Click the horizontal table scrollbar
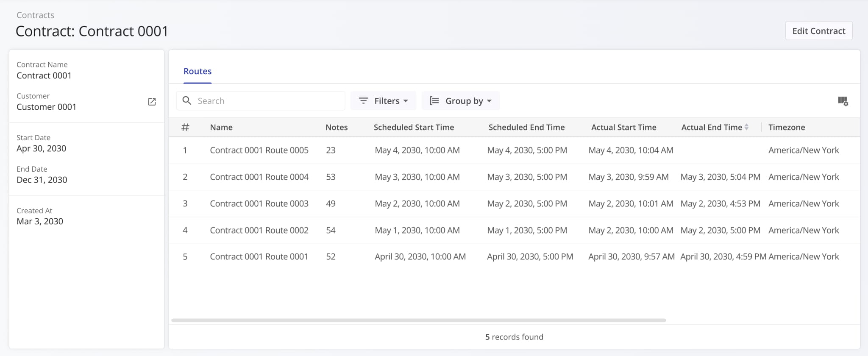 [418, 320]
